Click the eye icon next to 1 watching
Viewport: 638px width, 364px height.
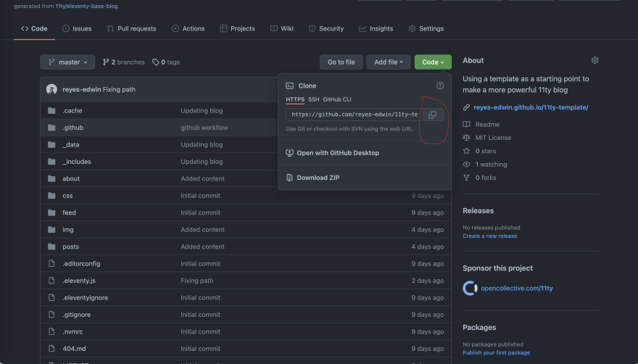click(466, 165)
